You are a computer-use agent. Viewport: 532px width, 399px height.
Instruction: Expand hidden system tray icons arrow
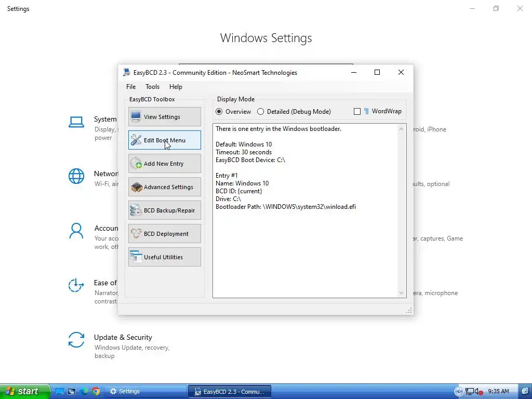[458, 392]
